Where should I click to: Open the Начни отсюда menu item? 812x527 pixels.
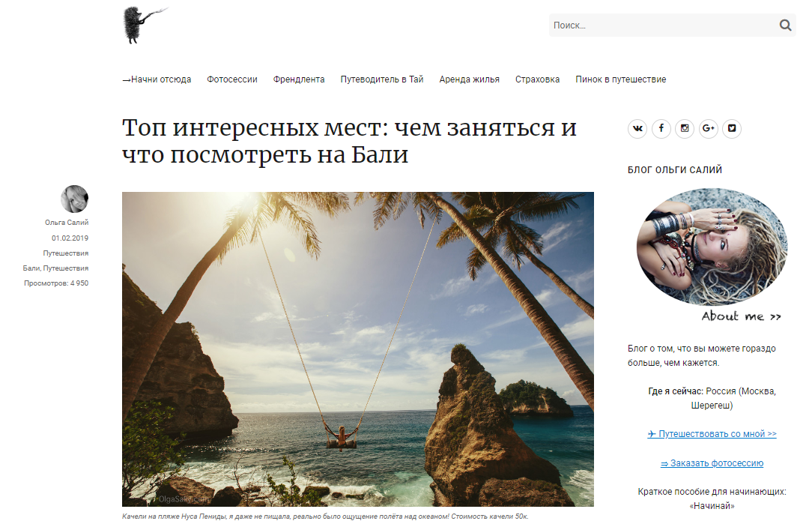(157, 79)
